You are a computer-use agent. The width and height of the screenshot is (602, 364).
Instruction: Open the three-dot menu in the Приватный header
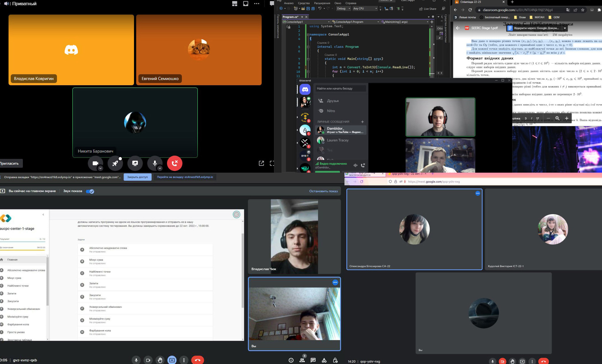tap(257, 4)
